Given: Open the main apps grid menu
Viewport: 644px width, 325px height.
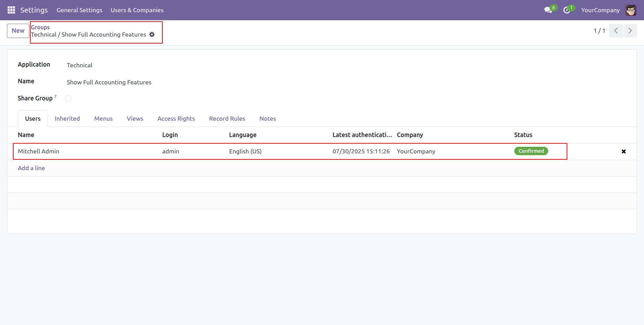Looking at the screenshot, I should [11, 10].
